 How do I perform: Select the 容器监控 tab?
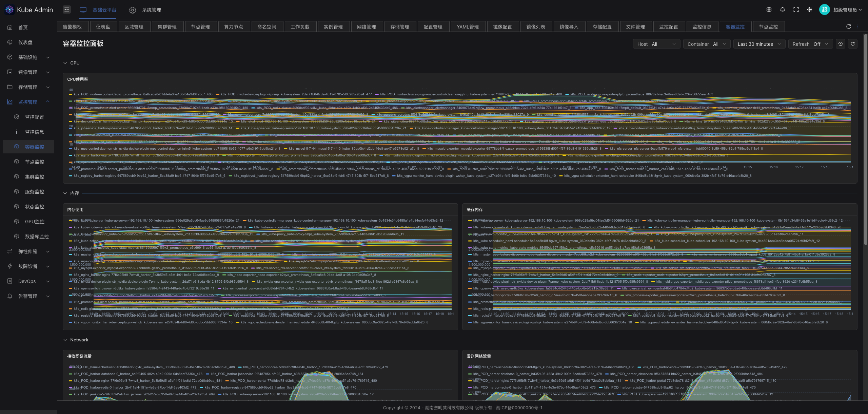[735, 27]
